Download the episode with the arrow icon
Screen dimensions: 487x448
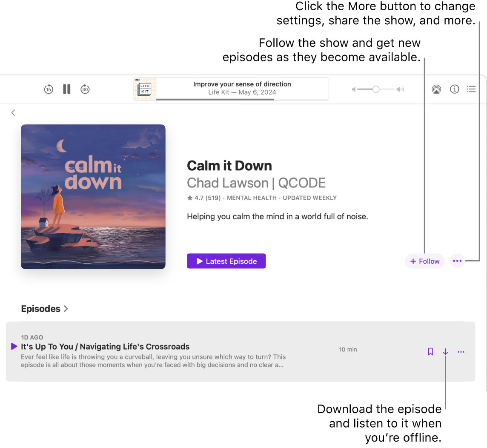(445, 352)
